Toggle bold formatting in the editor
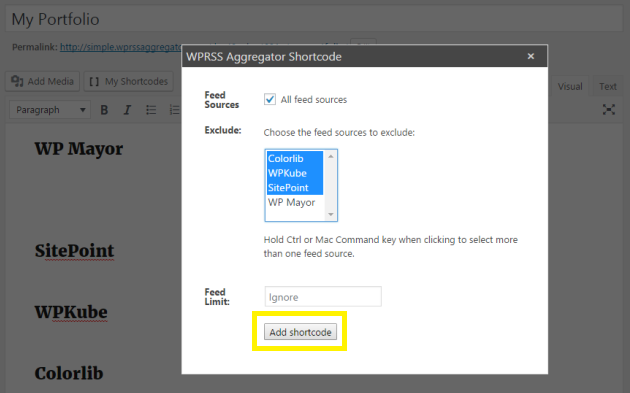This screenshot has height=393, width=630. 104,110
